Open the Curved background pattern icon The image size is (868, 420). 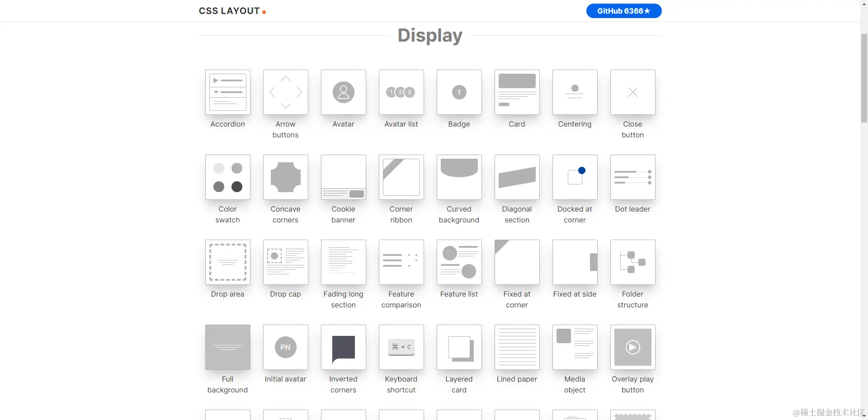(x=459, y=177)
